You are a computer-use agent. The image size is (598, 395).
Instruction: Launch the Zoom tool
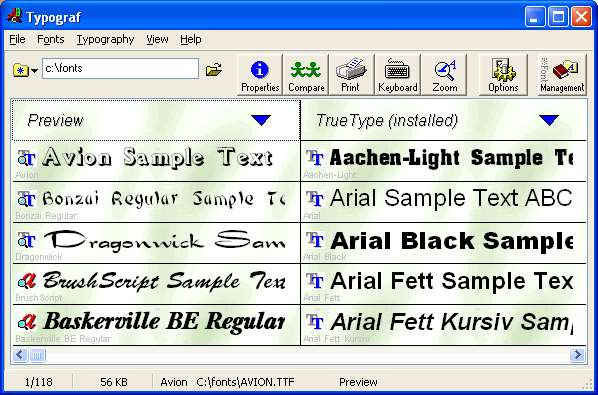[445, 75]
